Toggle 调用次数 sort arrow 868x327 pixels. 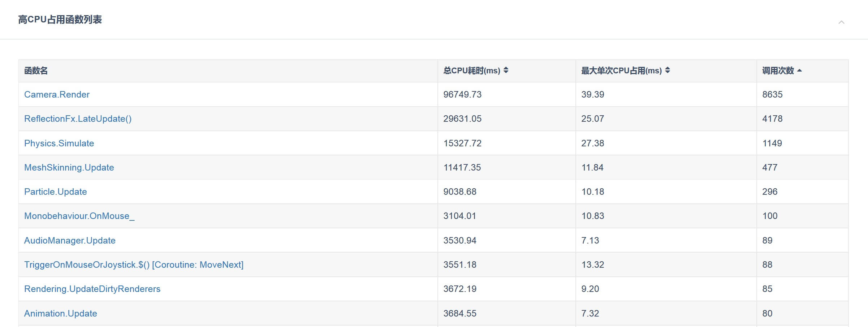pyautogui.click(x=799, y=70)
